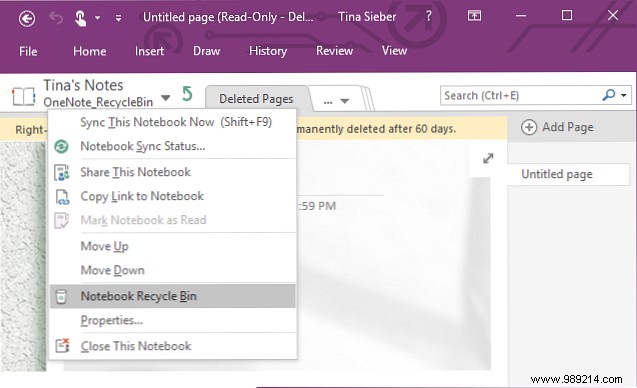Open Customize Quick Access Toolbar arrow
Screen dimensions: 637x388
pyautogui.click(x=118, y=18)
